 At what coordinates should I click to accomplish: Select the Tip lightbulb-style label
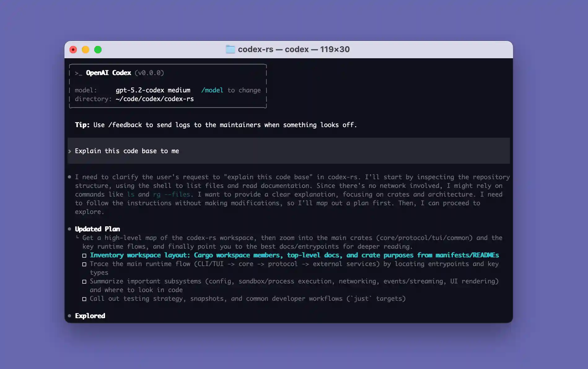click(x=82, y=125)
